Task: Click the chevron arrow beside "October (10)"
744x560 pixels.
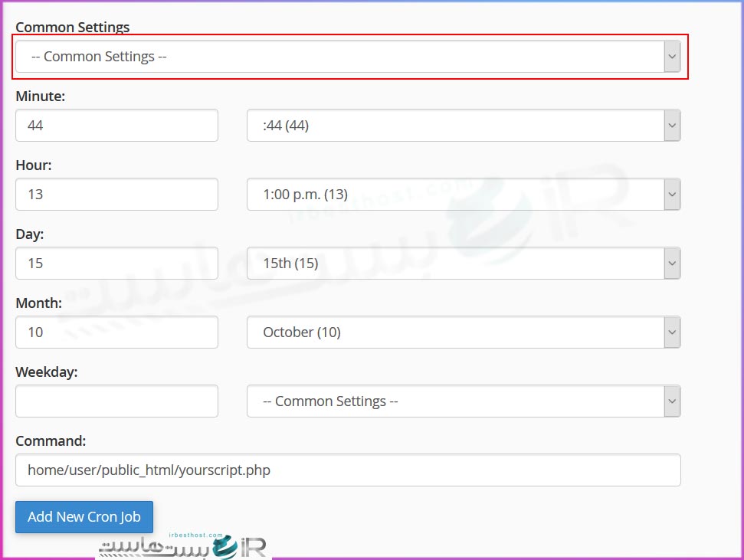Action: [x=672, y=332]
